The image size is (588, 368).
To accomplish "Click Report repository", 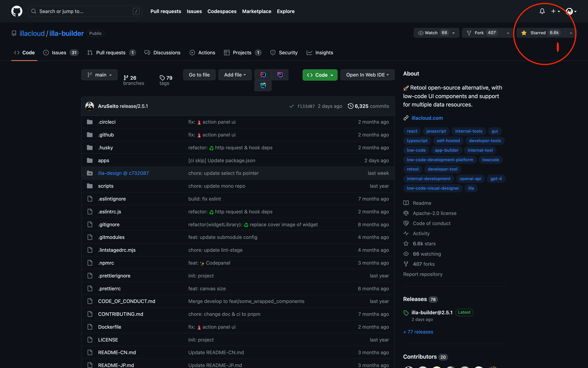I will 423,274.
